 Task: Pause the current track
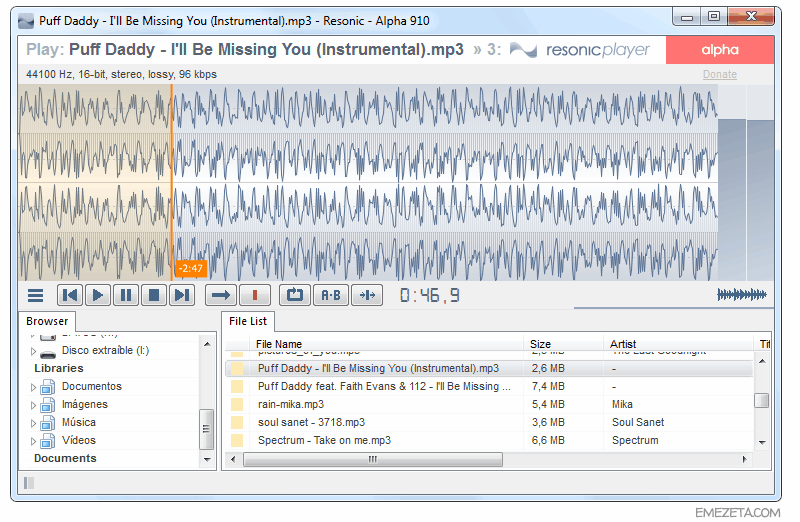pos(126,295)
